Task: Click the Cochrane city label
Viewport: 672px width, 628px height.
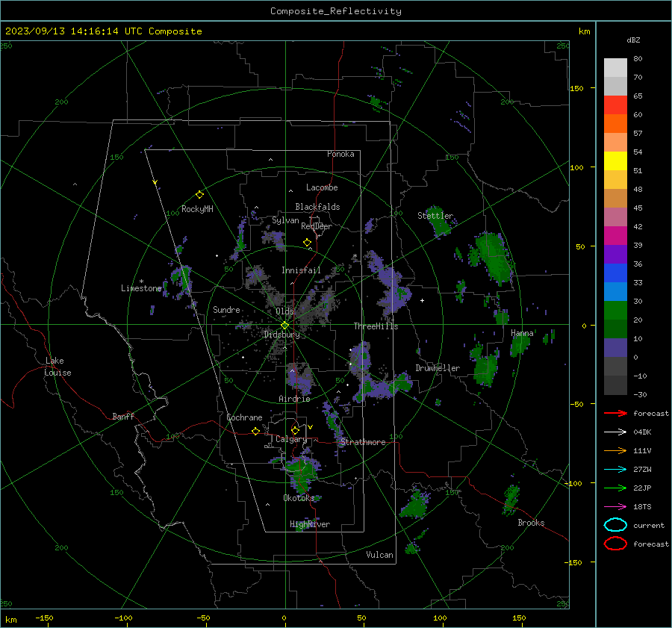Action: [x=244, y=417]
